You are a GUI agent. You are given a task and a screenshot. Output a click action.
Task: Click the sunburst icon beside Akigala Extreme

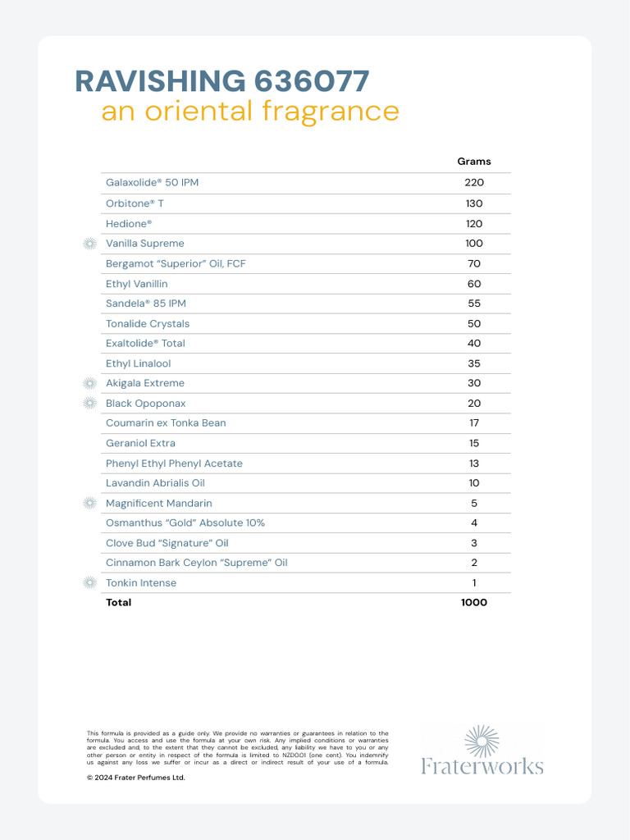[90, 383]
